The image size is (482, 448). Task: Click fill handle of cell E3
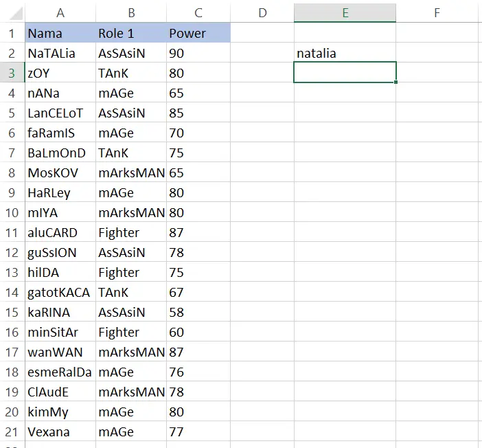click(x=395, y=82)
